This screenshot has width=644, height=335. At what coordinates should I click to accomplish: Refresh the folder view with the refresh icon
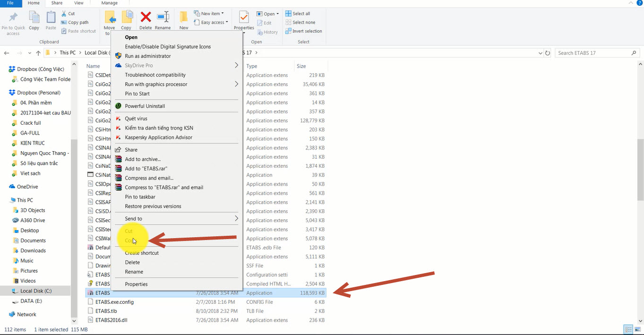pos(548,53)
